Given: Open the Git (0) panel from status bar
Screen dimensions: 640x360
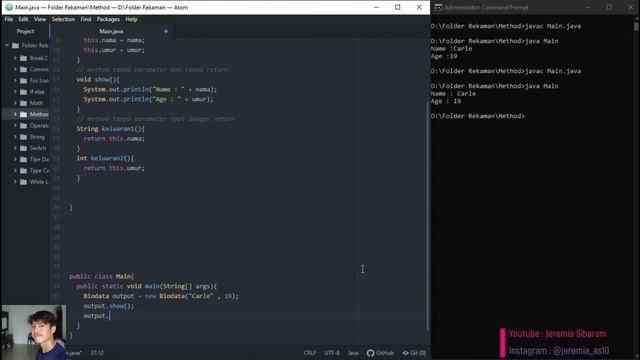Looking at the screenshot, I should coord(414,353).
